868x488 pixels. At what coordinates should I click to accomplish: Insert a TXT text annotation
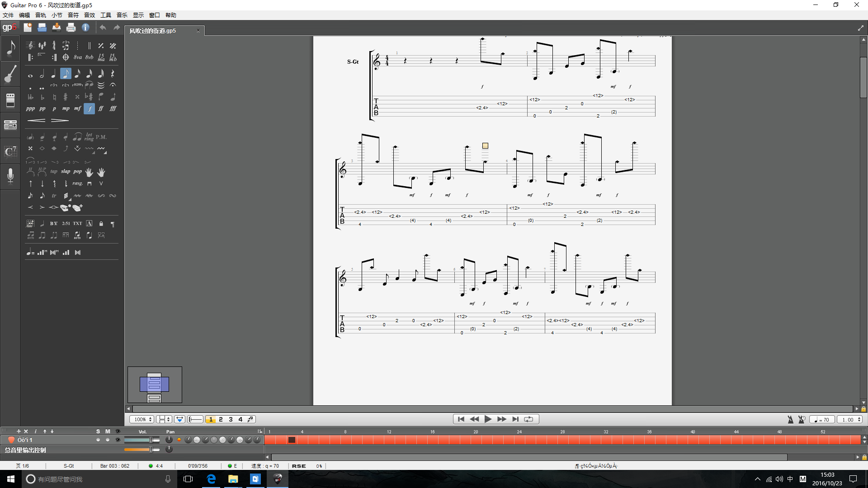pyautogui.click(x=78, y=224)
